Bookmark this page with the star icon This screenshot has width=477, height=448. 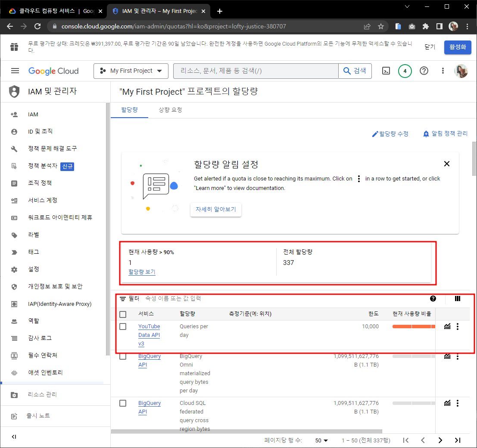click(380, 26)
